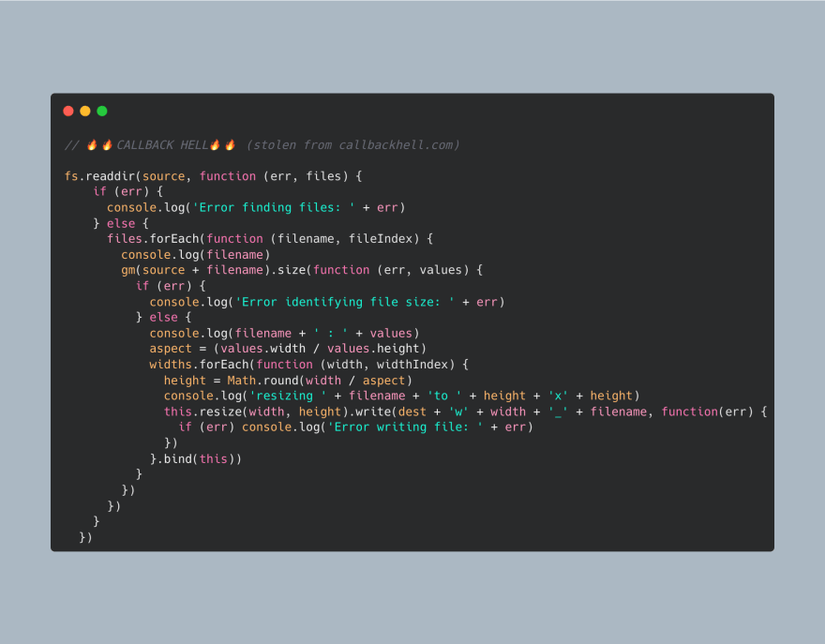Click 'widths.forEach' in the code
825x644 pixels.
(199, 365)
